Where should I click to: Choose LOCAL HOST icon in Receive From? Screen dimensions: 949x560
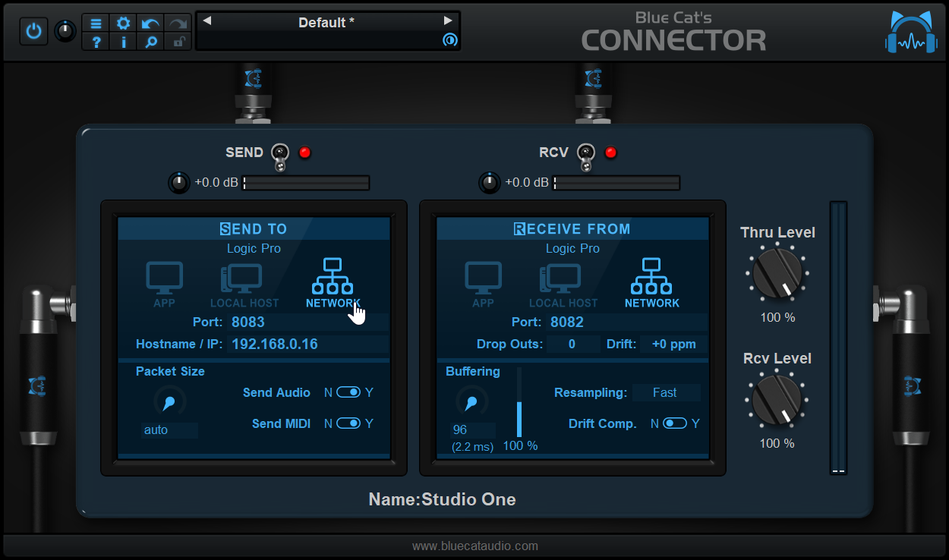click(563, 285)
